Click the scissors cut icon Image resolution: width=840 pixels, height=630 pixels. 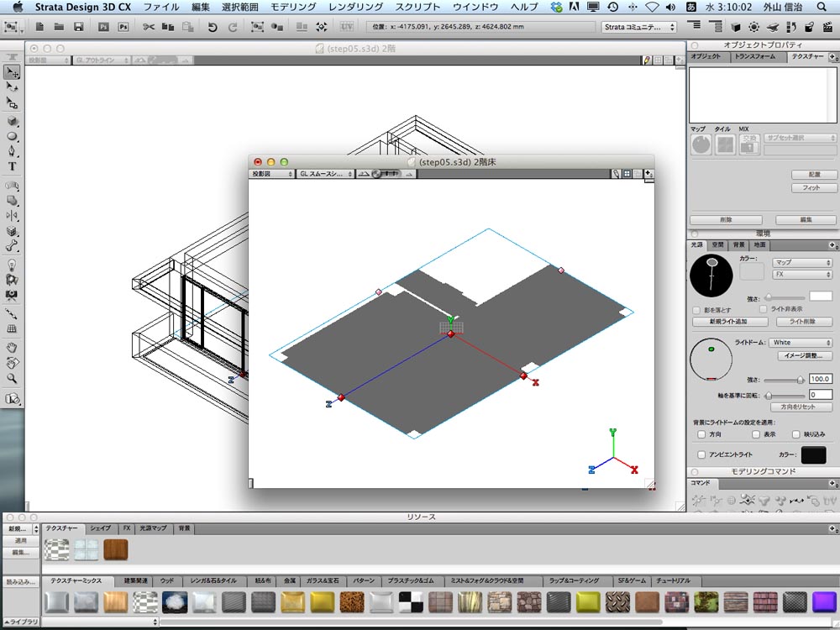pyautogui.click(x=149, y=26)
